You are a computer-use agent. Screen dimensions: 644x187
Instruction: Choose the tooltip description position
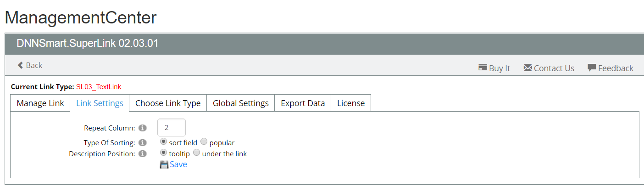(163, 153)
